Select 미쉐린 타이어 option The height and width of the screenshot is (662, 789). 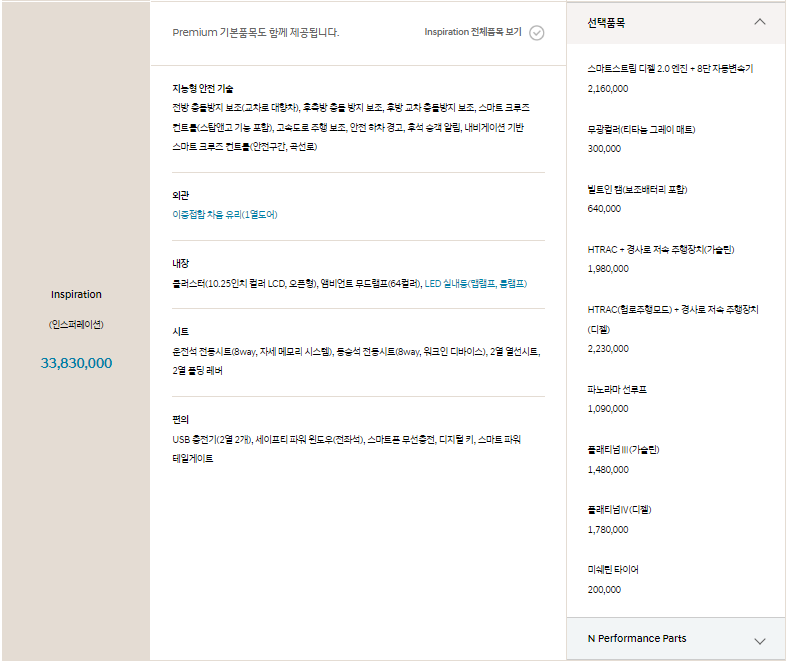[613, 569]
